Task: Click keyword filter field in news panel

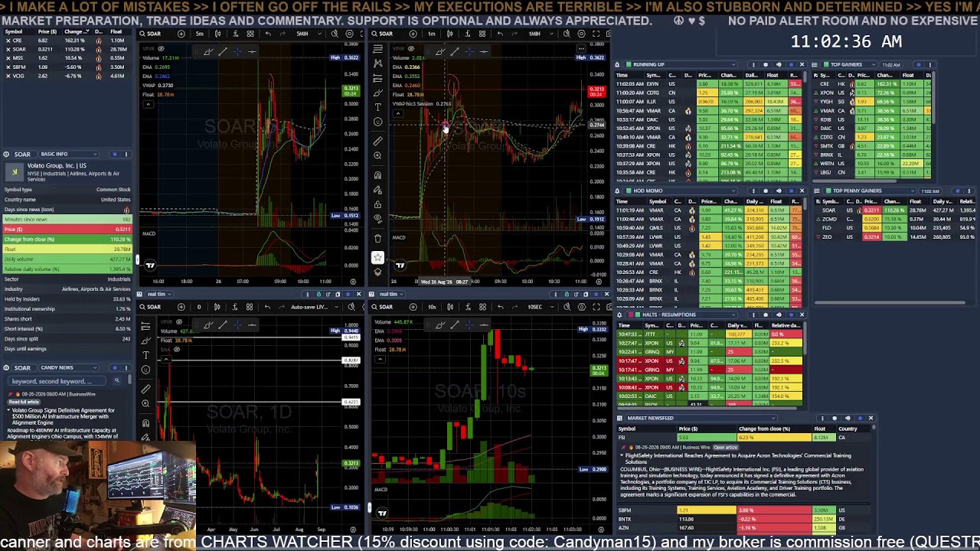Action: point(57,381)
